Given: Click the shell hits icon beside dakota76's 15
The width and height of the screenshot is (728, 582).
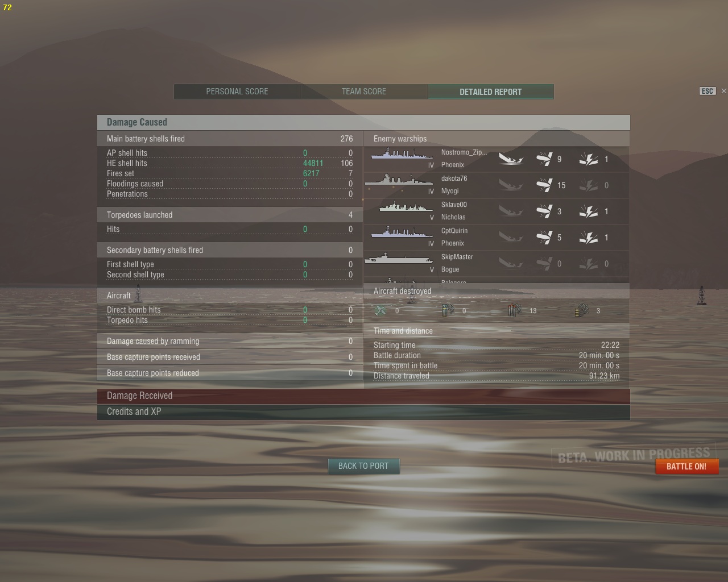Looking at the screenshot, I should point(544,185).
